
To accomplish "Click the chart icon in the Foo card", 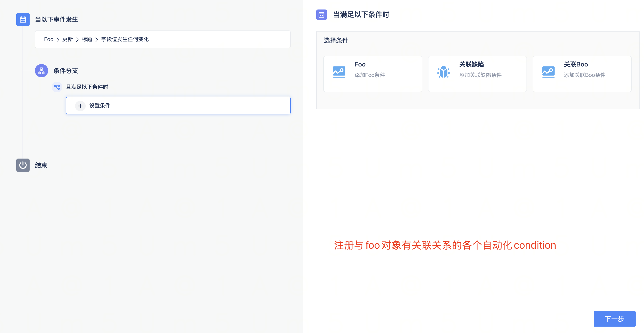I will (x=339, y=72).
